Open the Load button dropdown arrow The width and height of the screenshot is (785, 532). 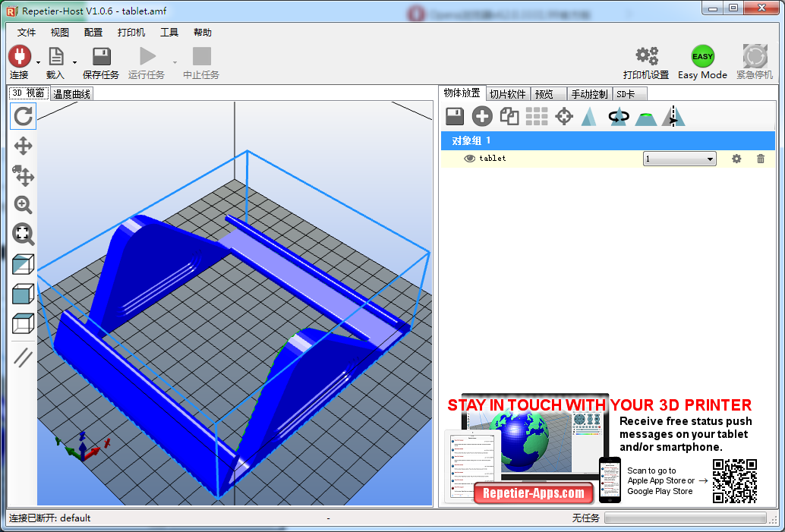point(74,62)
